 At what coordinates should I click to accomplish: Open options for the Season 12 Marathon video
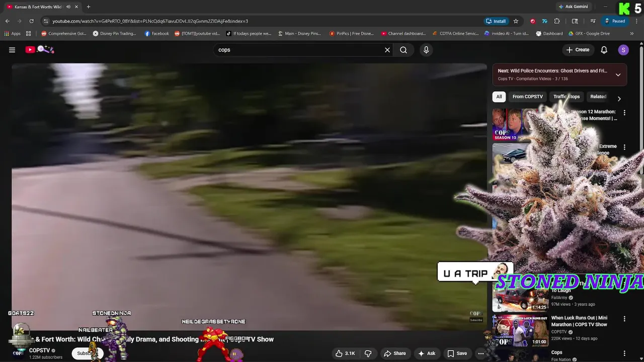[x=624, y=113]
